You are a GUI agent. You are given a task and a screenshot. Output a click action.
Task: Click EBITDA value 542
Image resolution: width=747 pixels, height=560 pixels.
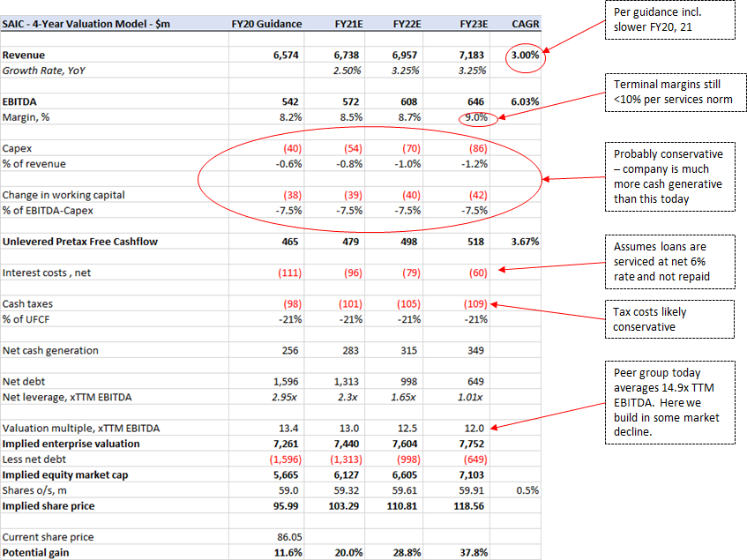tap(290, 102)
